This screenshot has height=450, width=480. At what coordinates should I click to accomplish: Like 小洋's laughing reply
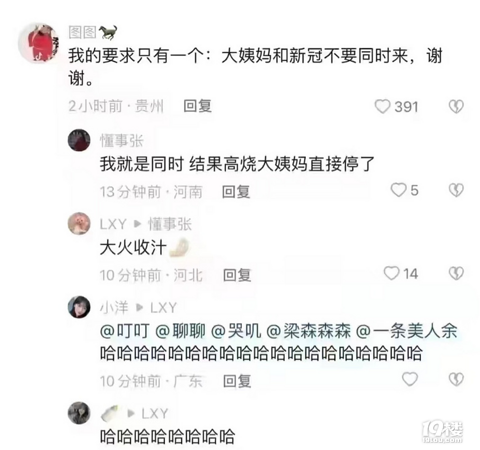[410, 379]
